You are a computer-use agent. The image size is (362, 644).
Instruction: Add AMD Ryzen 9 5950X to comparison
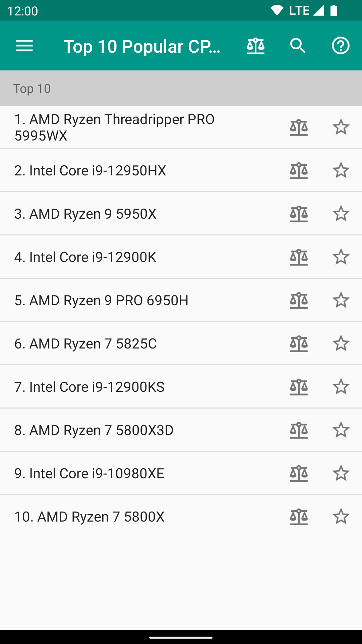[x=299, y=214]
